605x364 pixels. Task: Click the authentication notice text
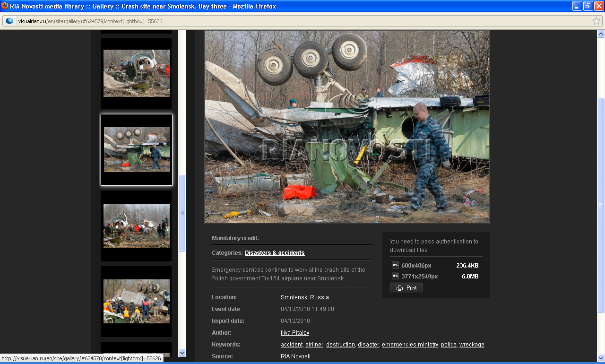(x=434, y=246)
